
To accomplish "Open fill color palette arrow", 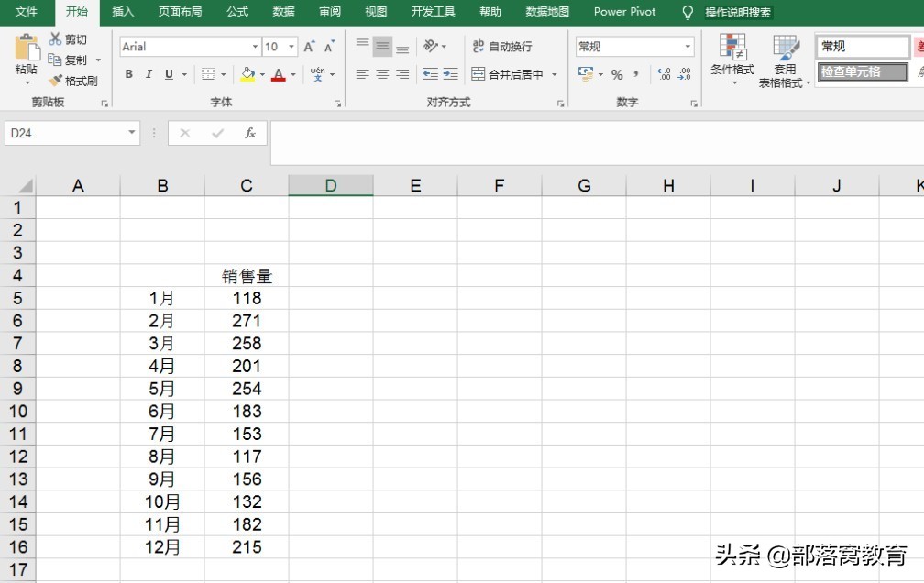I will tap(262, 74).
